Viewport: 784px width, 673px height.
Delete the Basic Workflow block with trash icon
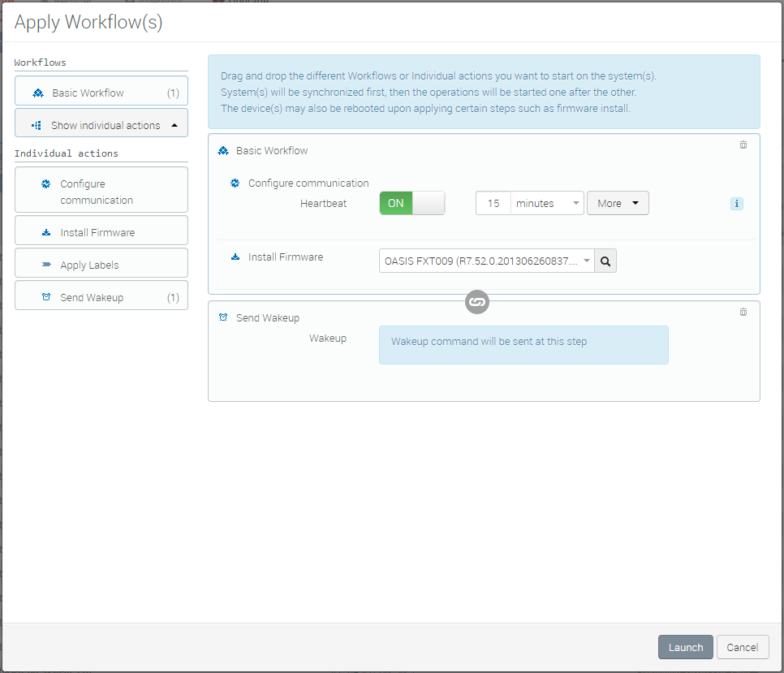743,145
